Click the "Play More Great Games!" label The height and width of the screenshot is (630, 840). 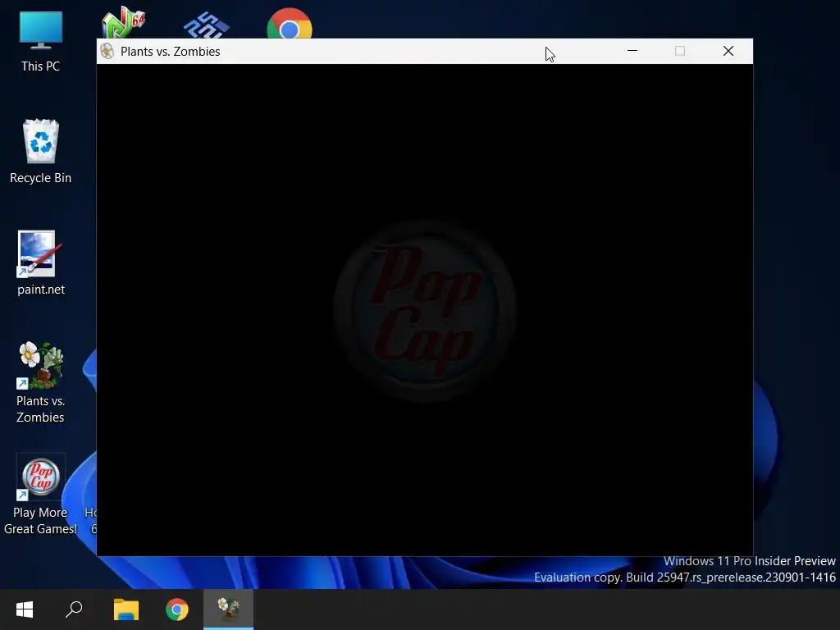click(41, 521)
